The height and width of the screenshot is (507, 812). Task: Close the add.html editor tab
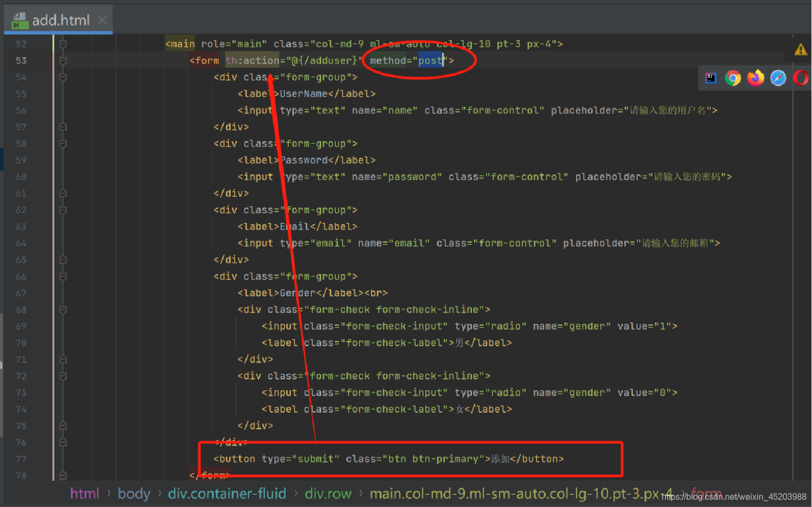click(102, 20)
